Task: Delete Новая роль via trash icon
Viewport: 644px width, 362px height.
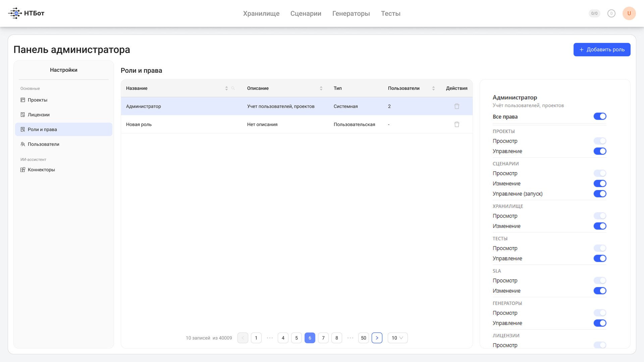Action: click(457, 124)
